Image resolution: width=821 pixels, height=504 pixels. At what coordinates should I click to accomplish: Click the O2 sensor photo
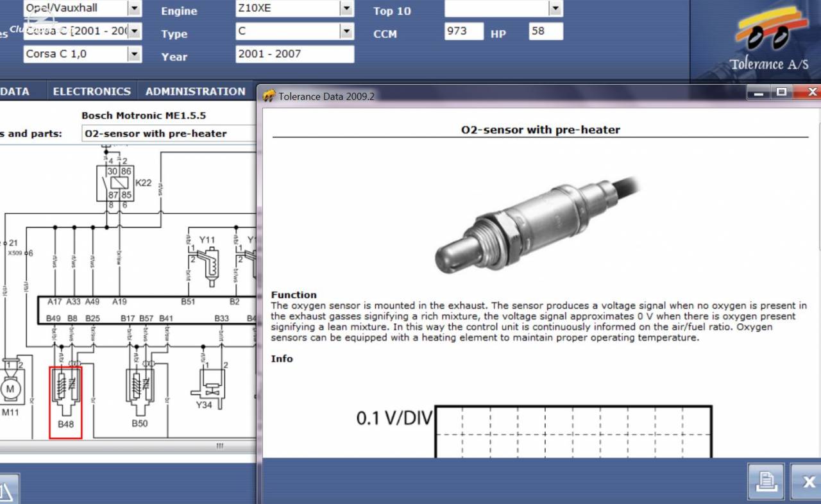537,226
